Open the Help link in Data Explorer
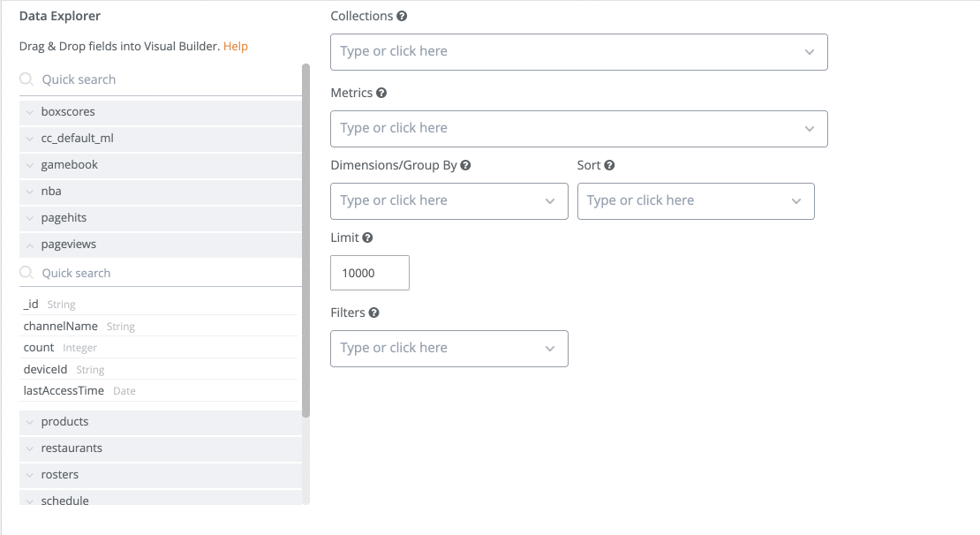This screenshot has height=535, width=980. click(x=235, y=46)
